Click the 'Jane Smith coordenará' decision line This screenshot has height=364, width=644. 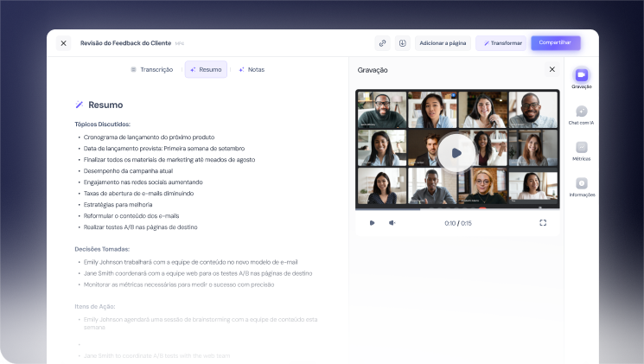click(198, 273)
